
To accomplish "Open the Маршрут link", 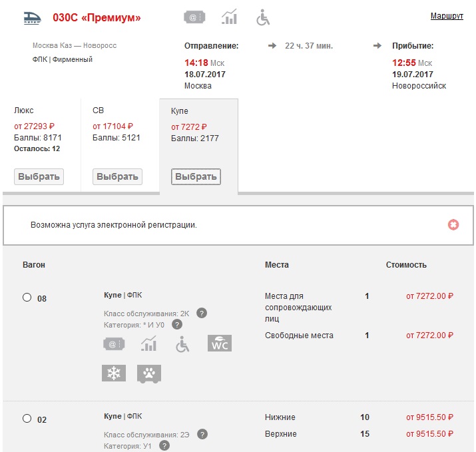I will click(x=447, y=16).
